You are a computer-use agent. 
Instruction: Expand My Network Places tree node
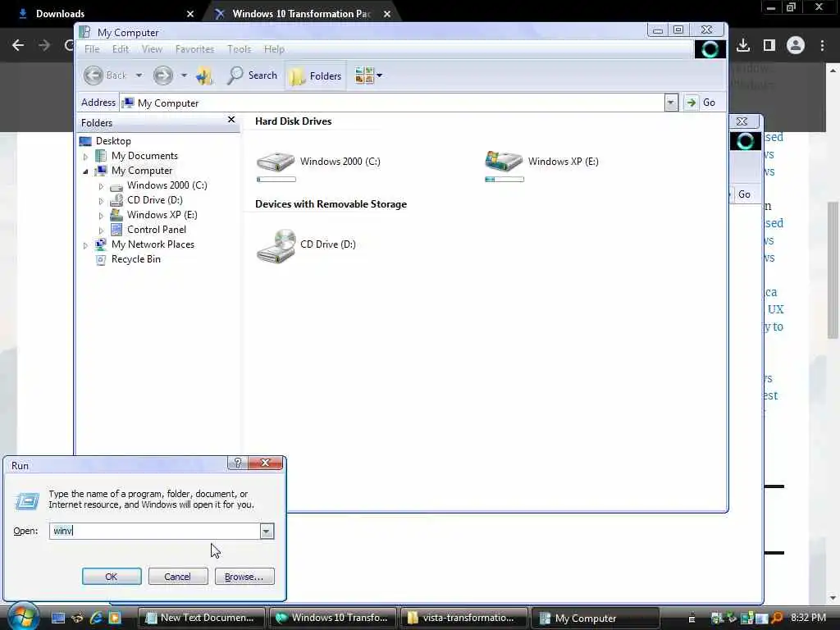[85, 245]
